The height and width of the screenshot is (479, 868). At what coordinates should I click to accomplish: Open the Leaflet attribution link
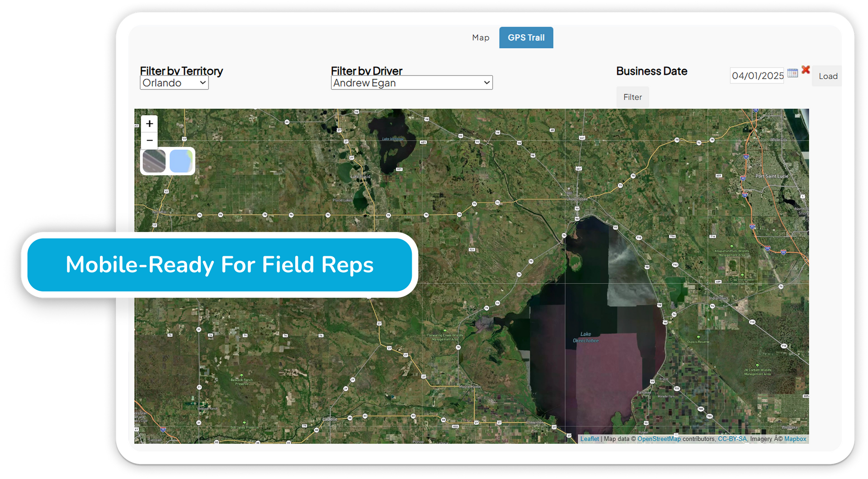click(590, 439)
